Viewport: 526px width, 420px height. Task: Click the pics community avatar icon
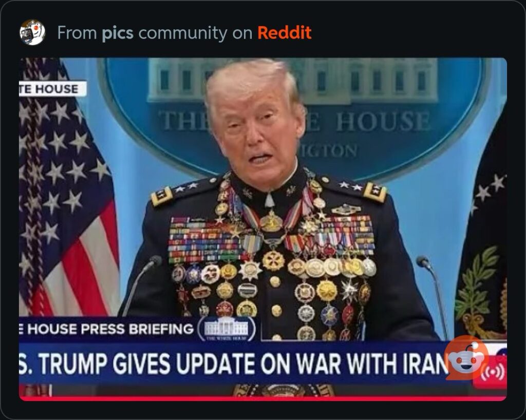pos(32,32)
